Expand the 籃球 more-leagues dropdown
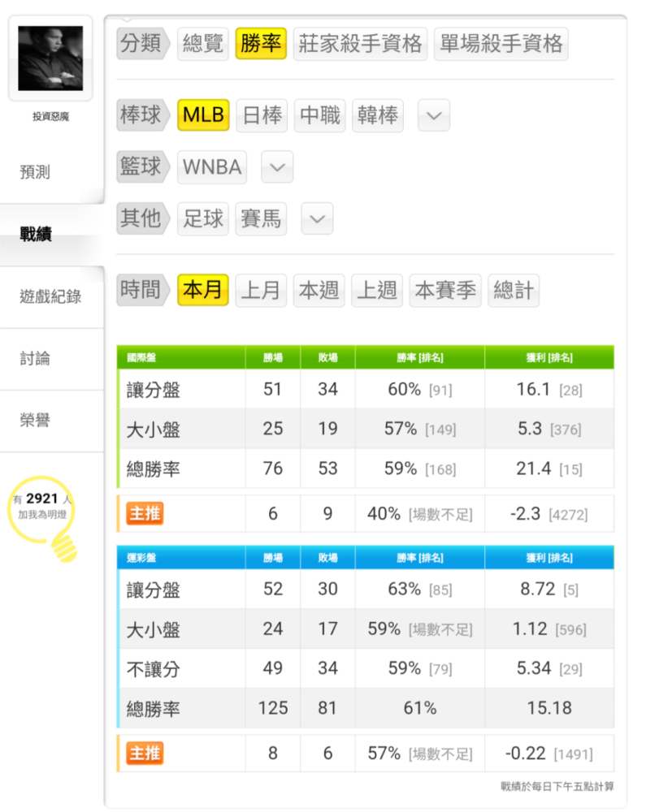This screenshot has height=812, width=646. tap(277, 166)
